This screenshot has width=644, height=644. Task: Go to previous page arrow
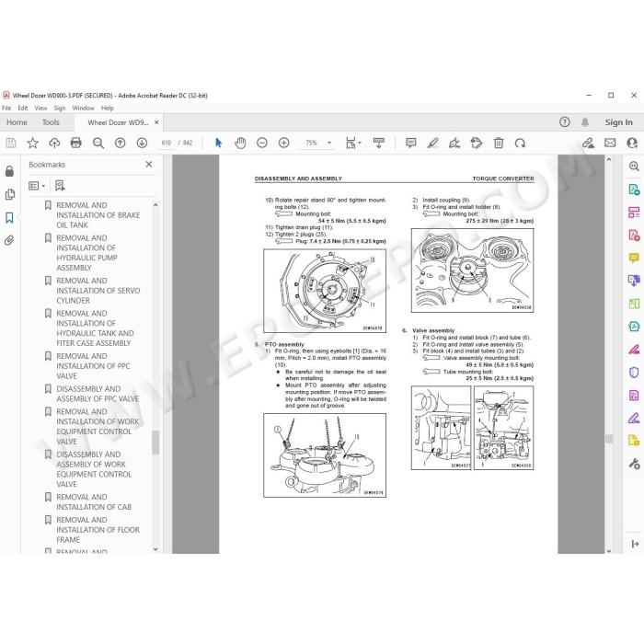click(120, 143)
